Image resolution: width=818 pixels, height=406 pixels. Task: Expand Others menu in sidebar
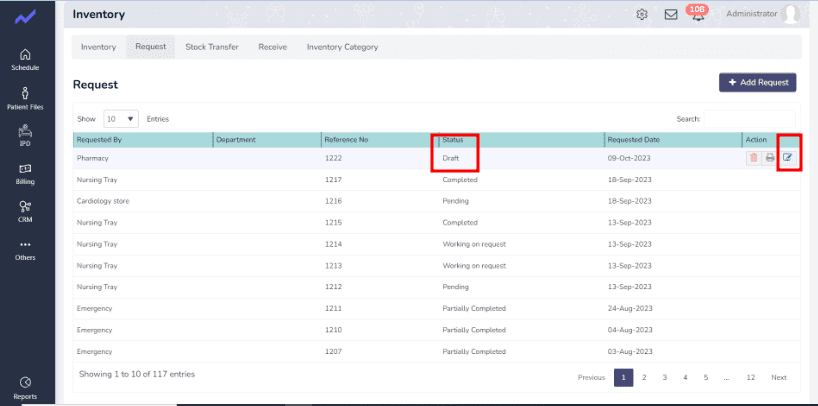tap(25, 249)
